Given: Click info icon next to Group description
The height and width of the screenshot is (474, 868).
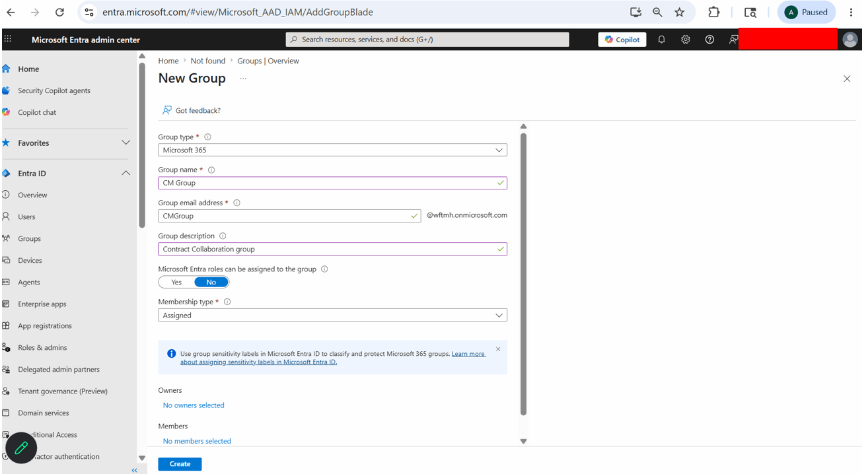Looking at the screenshot, I should pos(223,236).
